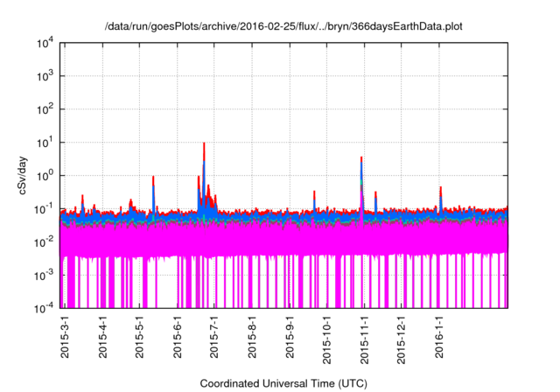Select the 10^1 y-axis tick label

[45, 143]
